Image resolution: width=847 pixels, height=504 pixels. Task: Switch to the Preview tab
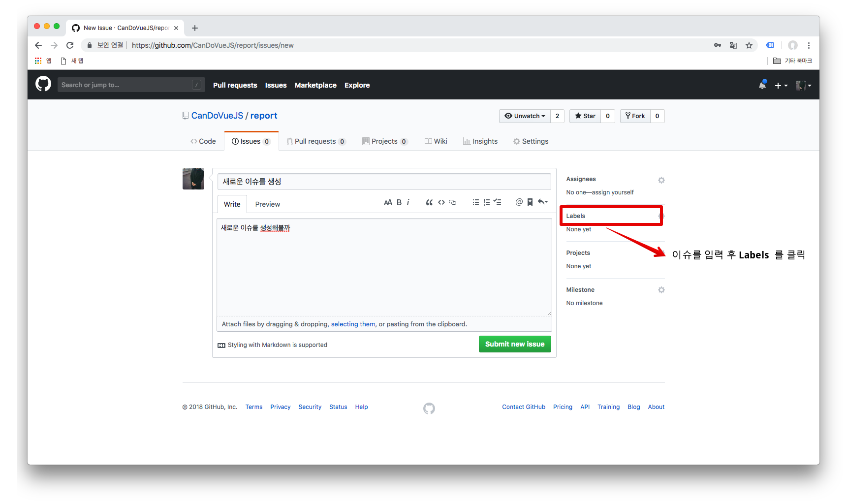(x=267, y=204)
